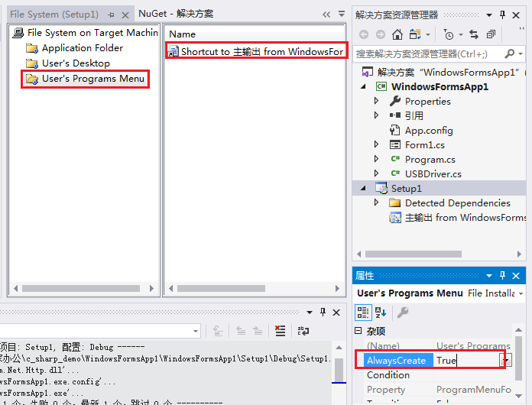Select the WindowsFormsApp1 project
532x405 pixels.
coord(433,87)
